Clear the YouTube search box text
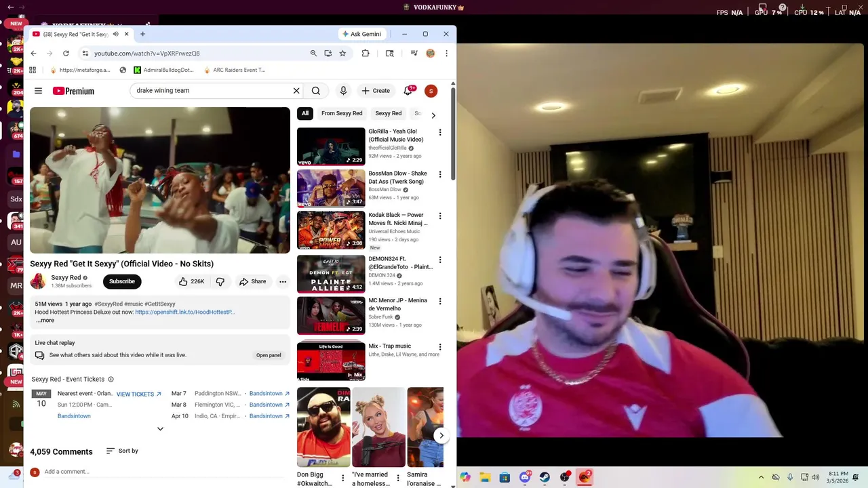 click(296, 91)
